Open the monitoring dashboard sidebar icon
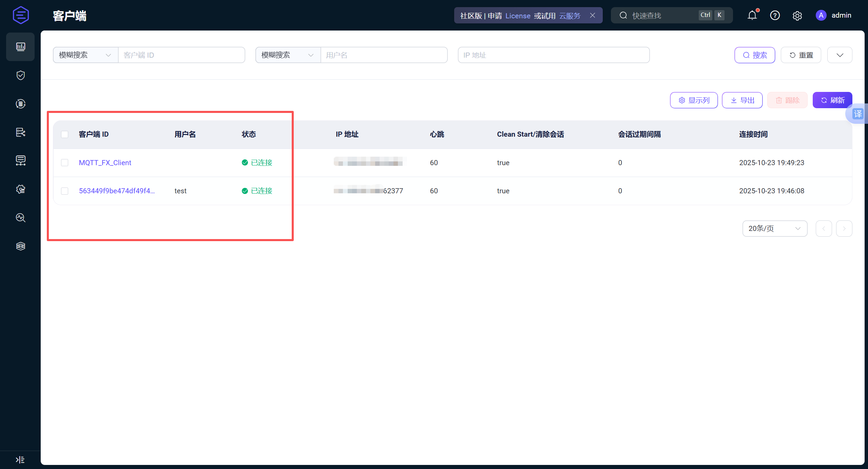Image resolution: width=868 pixels, height=469 pixels. (x=20, y=47)
